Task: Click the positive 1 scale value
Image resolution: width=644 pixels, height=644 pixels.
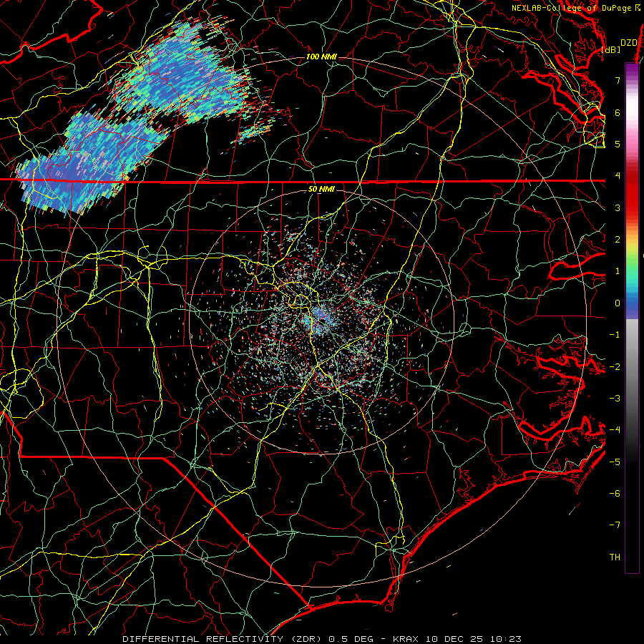Action: click(x=618, y=271)
